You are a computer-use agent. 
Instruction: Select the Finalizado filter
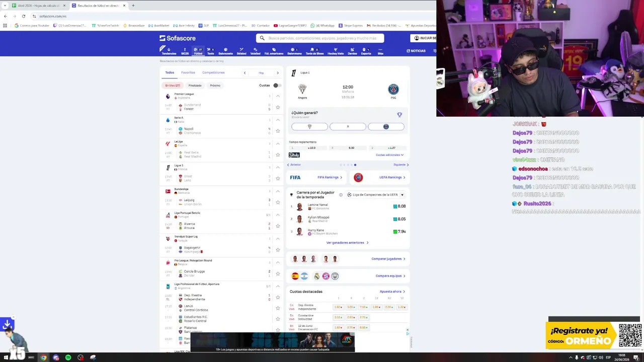(195, 85)
